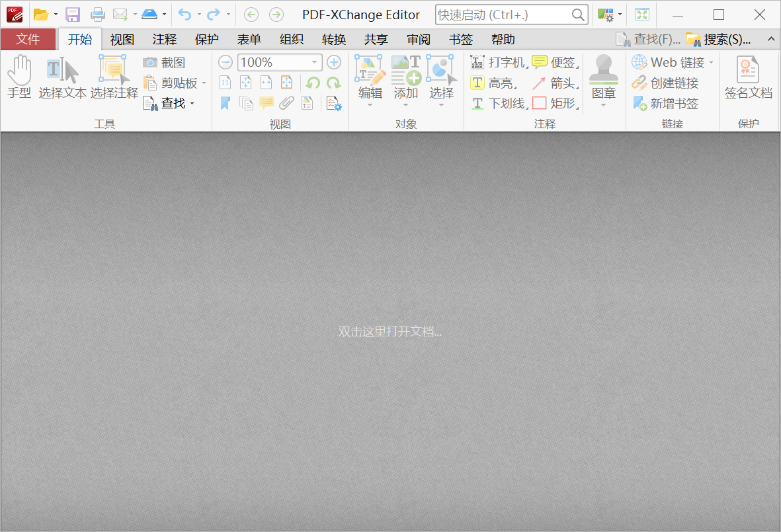781x532 pixels.
Task: Click the zoom in plus button
Action: pos(334,63)
